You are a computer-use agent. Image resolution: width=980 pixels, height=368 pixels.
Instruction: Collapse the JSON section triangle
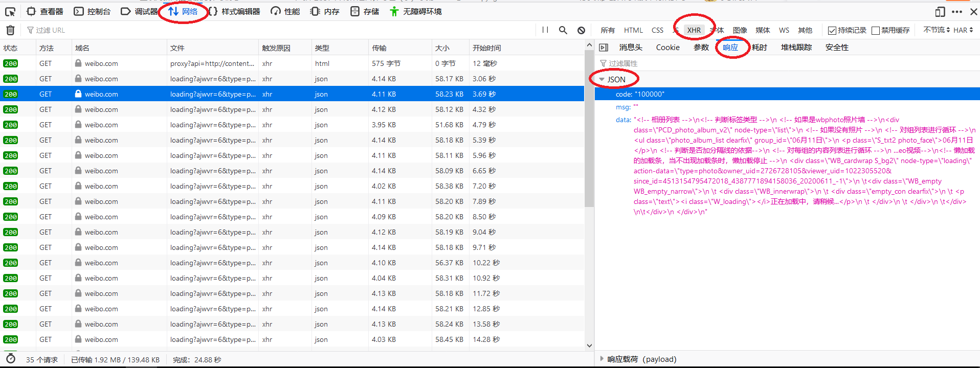click(602, 79)
